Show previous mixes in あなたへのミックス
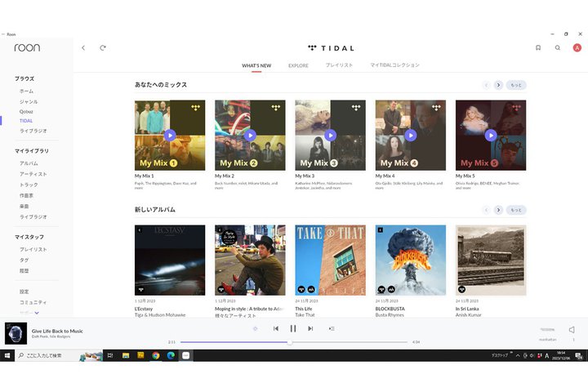Viewport: 588px width, 392px height. pyautogui.click(x=487, y=85)
